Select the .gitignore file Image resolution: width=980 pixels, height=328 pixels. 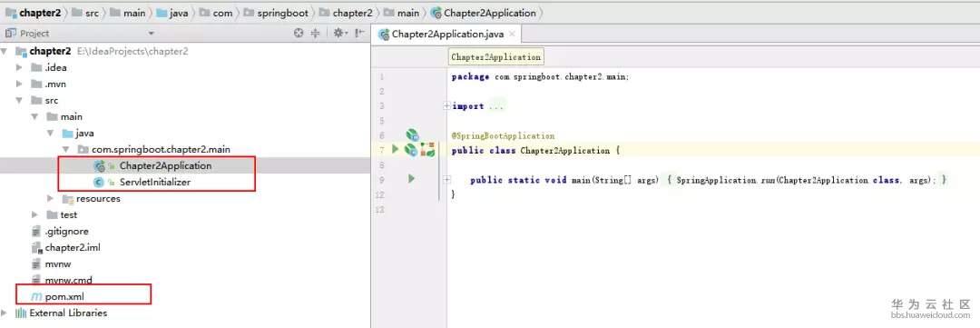(x=67, y=231)
